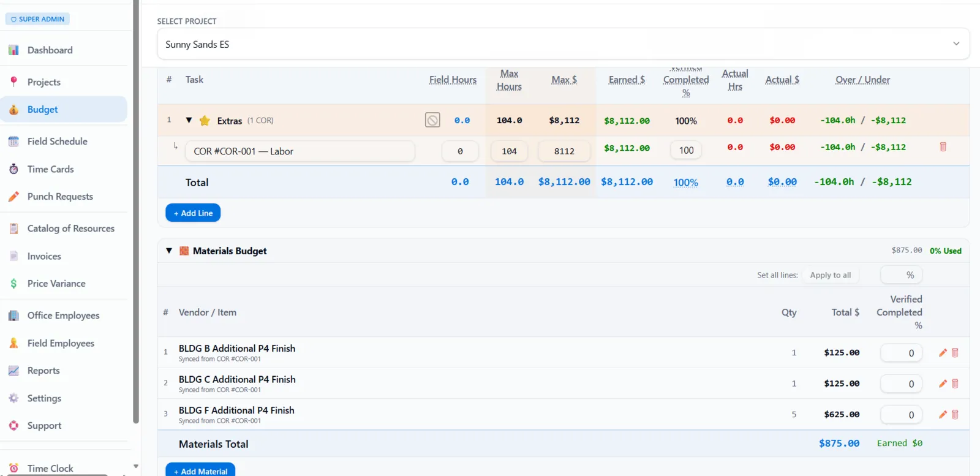This screenshot has width=980, height=476.
Task: Click the Reports chart icon
Action: point(13,371)
